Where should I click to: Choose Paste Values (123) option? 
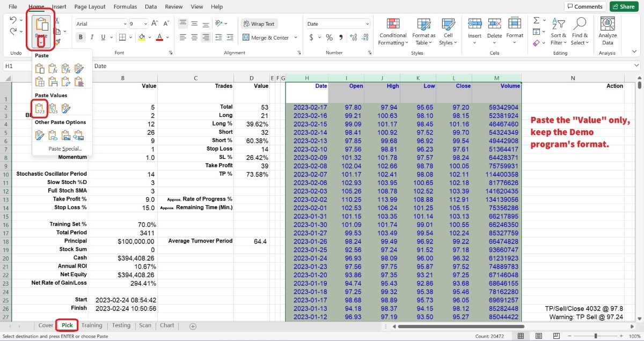pos(40,108)
